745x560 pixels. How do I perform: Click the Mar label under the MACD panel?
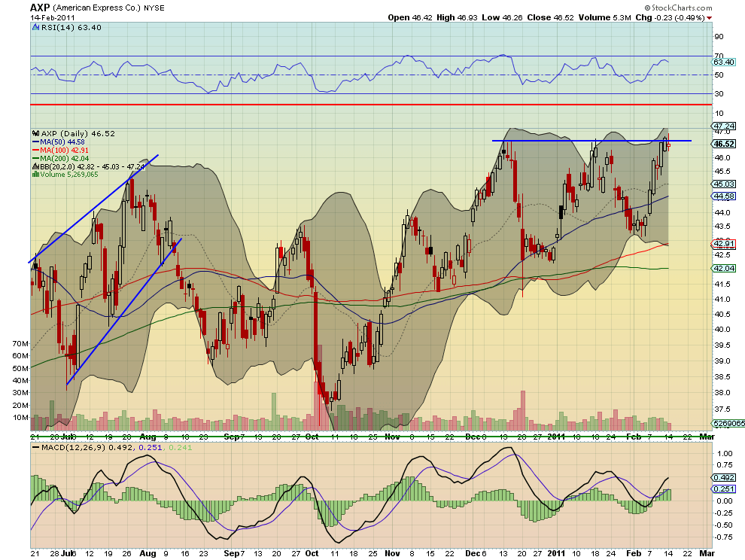pyautogui.click(x=707, y=553)
